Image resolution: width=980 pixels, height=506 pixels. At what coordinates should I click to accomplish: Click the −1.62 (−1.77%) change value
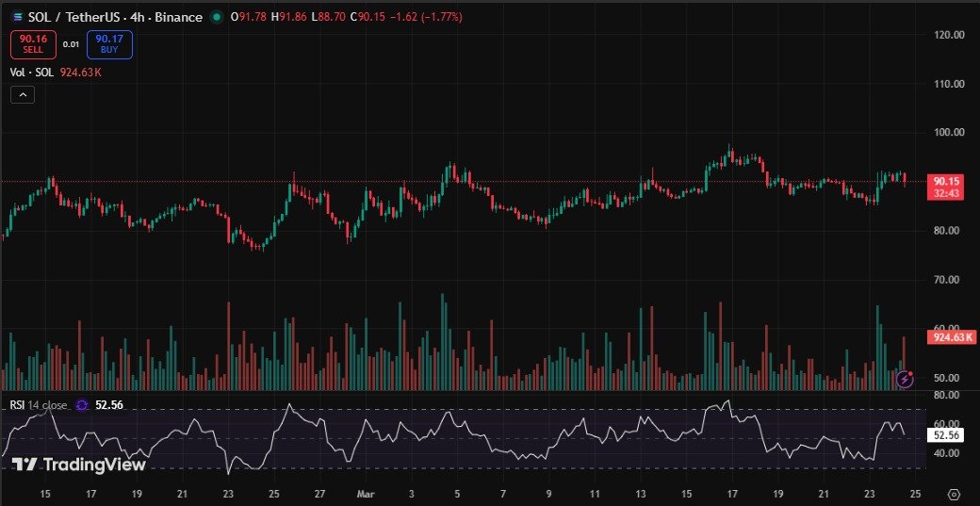[x=426, y=18]
